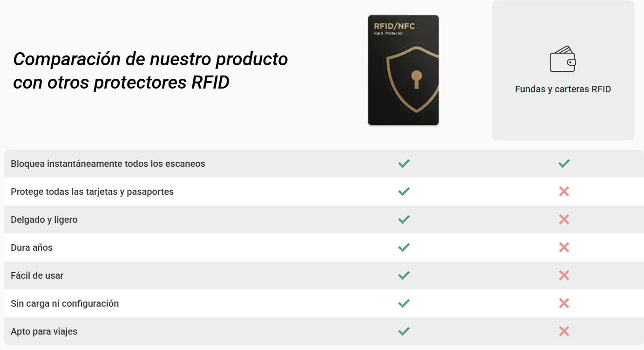Screen dimensions: 644x350
Task: Click the RFID/NFC Card Protector product image
Action: [x=403, y=70]
